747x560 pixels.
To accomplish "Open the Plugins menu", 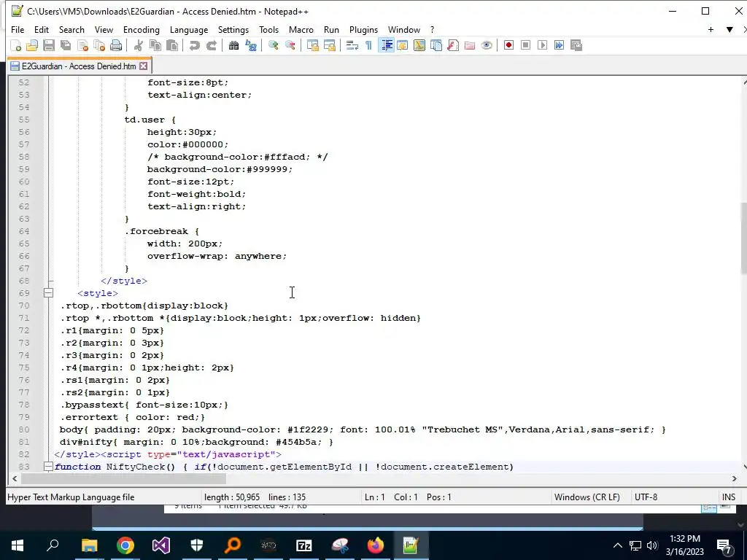I will (363, 29).
